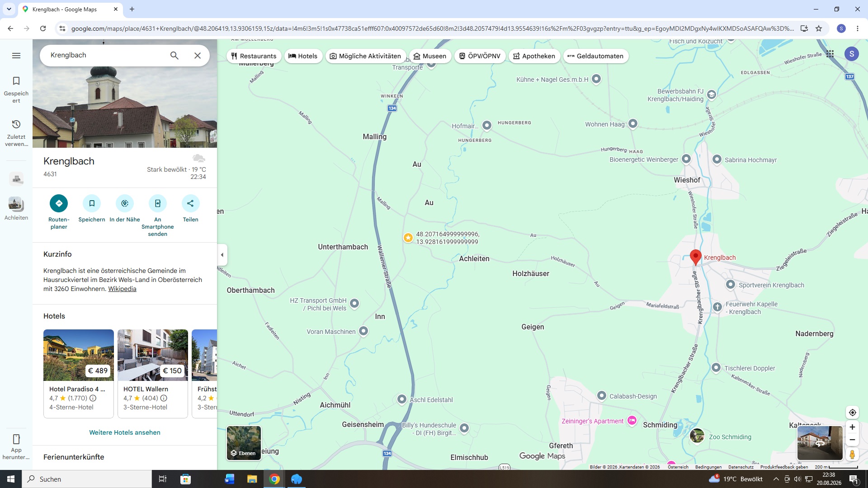
Task: Open the Gespeichert saved places panel
Action: 16,89
